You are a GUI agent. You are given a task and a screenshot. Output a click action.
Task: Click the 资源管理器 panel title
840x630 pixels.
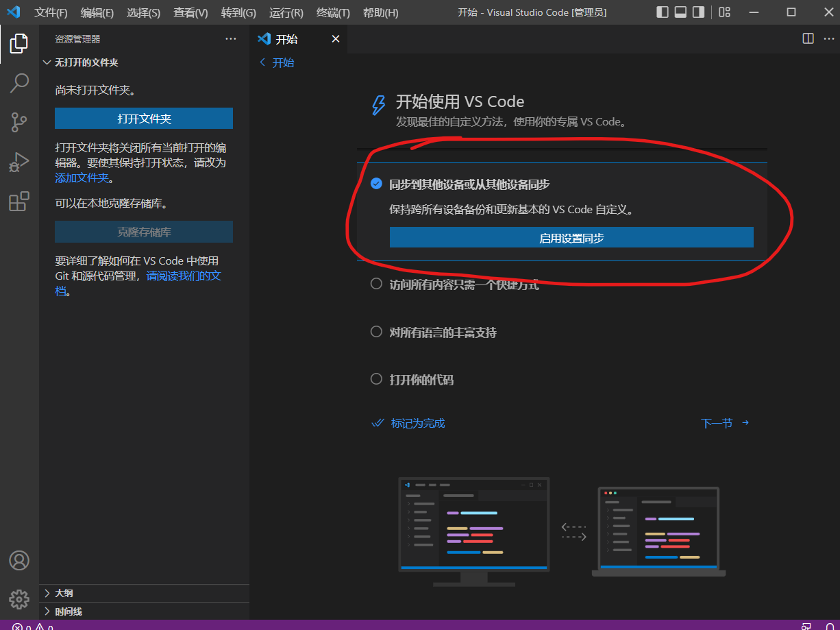[77, 39]
